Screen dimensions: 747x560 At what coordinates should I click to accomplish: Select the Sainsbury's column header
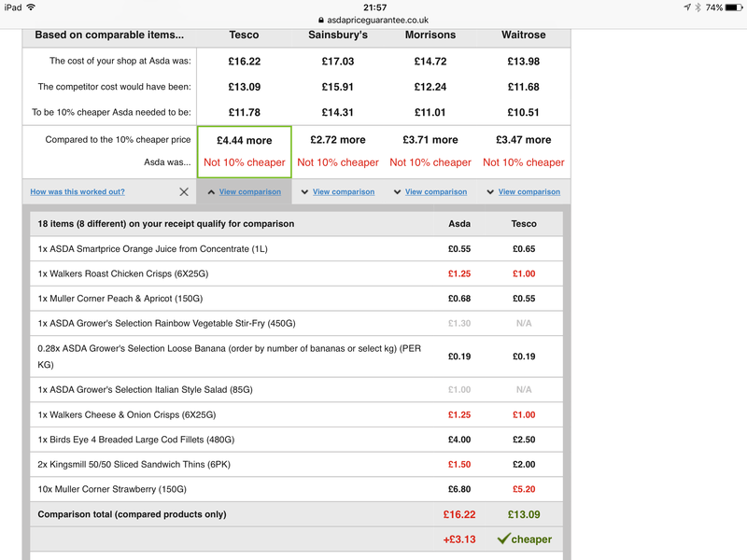click(338, 35)
